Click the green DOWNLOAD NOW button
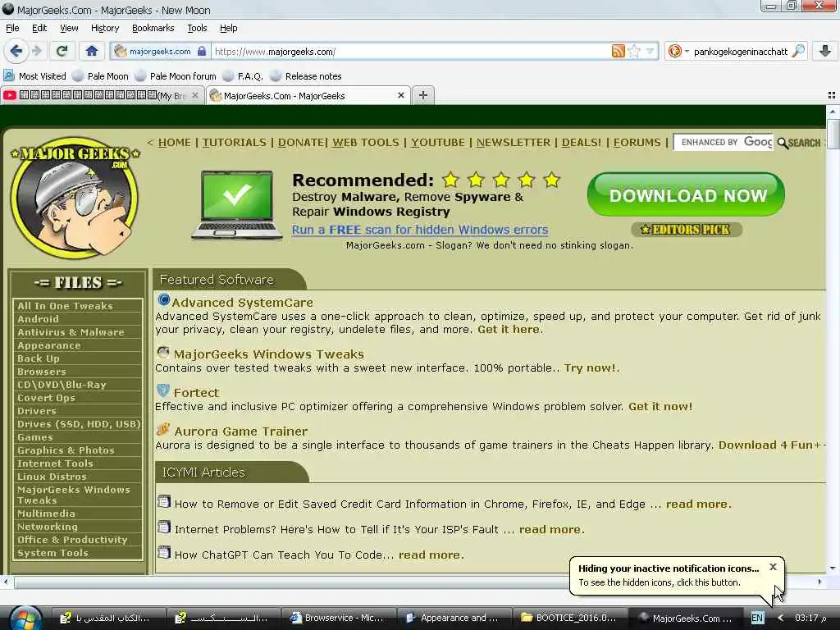 coord(687,195)
